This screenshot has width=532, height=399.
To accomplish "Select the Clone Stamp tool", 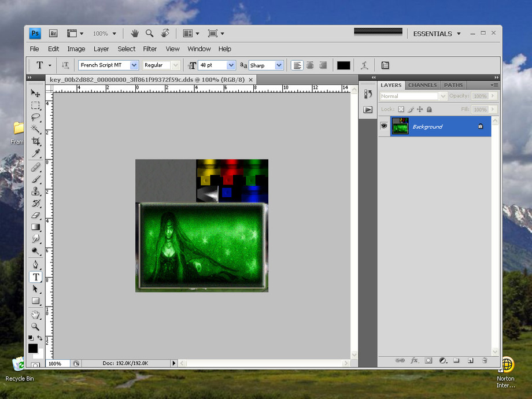I will point(35,191).
